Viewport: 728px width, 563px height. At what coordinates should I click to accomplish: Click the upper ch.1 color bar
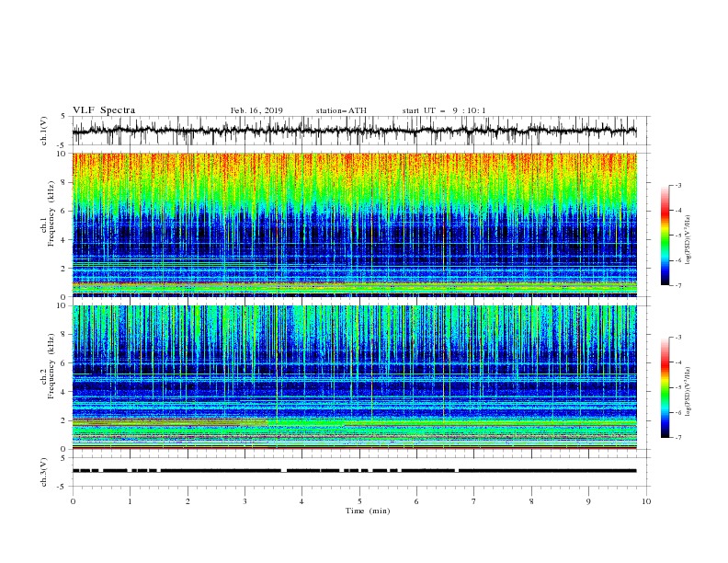665,236
